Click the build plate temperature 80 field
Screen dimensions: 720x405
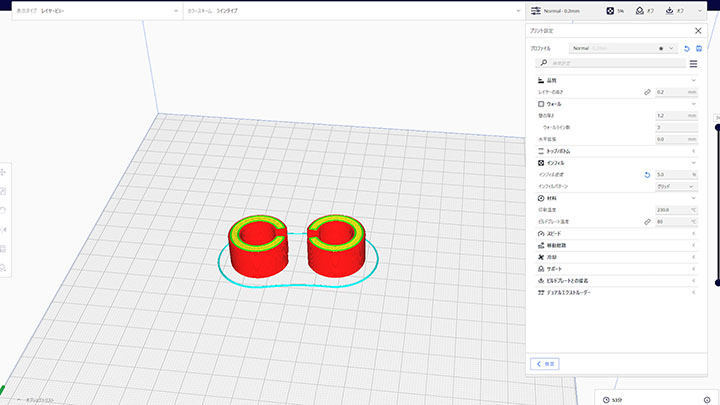pos(676,222)
